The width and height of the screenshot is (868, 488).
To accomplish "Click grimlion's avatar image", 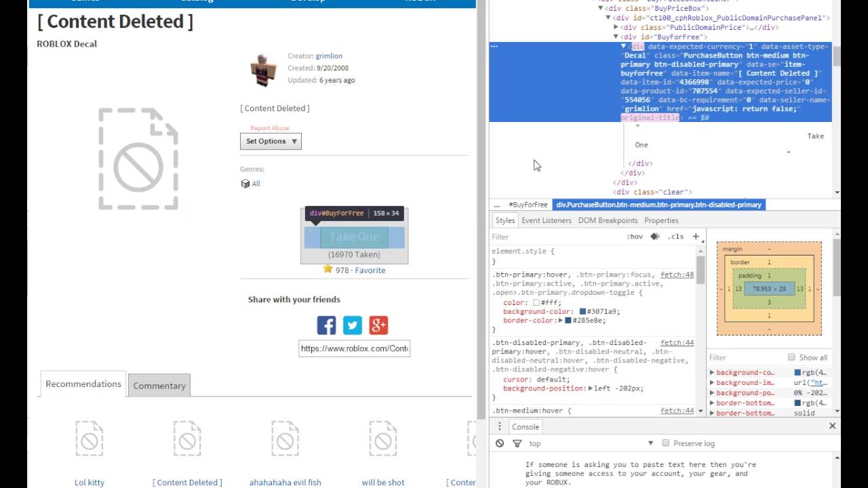I will click(263, 70).
